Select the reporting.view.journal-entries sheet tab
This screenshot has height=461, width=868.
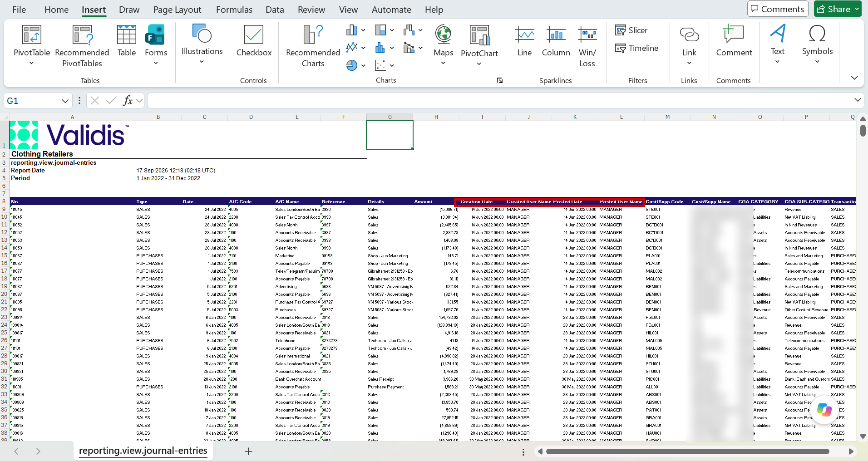[143, 451]
